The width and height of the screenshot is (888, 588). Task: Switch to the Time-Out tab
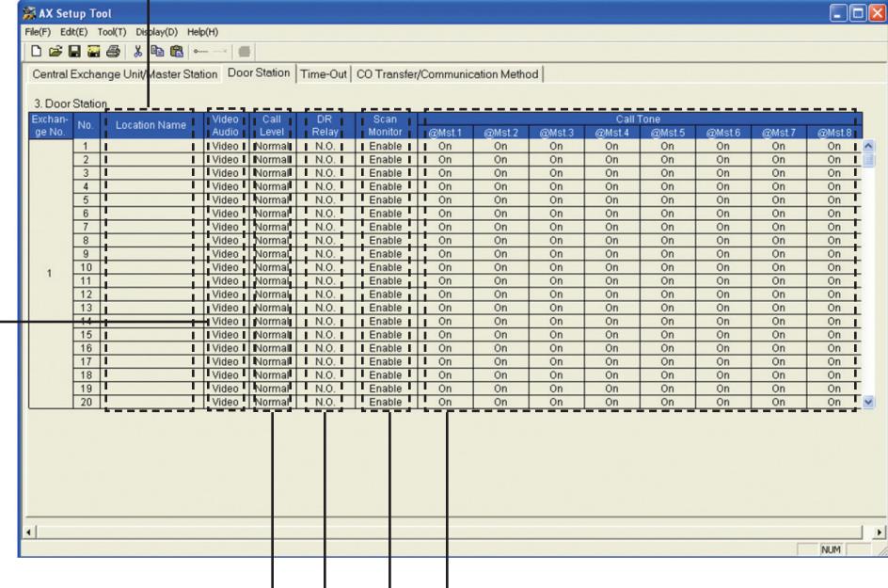click(324, 74)
